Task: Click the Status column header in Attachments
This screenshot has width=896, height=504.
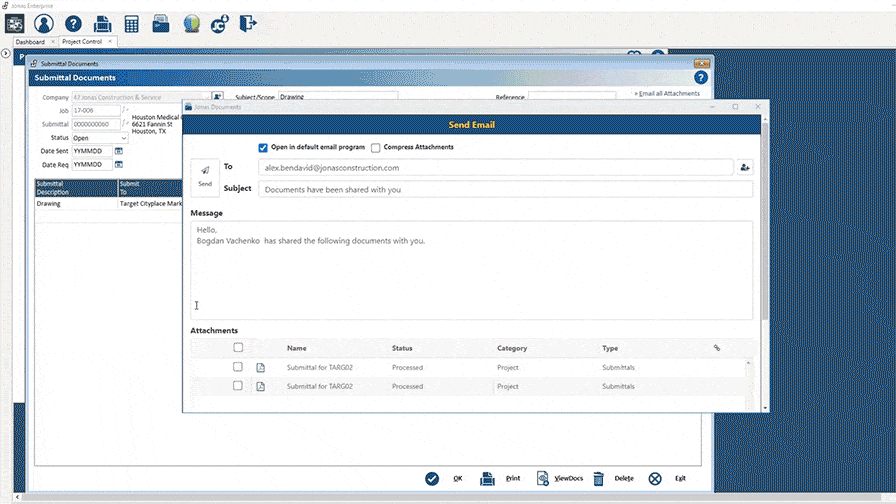Action: pyautogui.click(x=402, y=348)
